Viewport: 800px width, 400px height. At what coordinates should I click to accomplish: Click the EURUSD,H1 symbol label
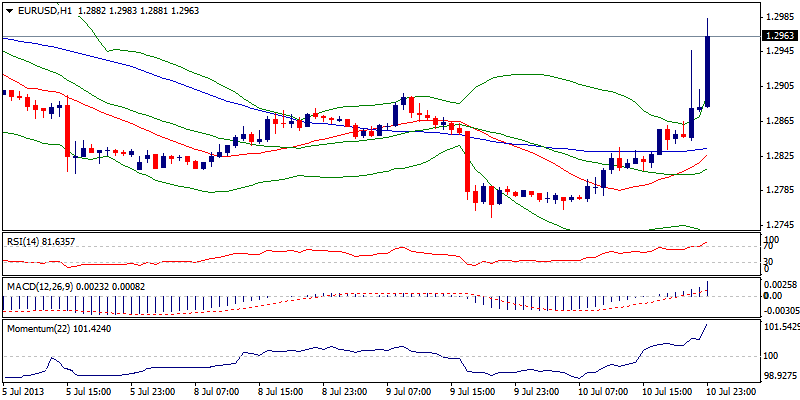click(45, 9)
